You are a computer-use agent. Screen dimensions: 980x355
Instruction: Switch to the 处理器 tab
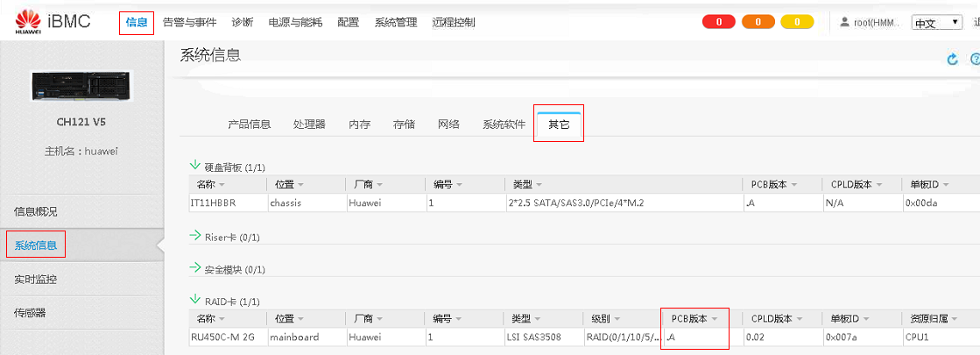coord(309,124)
